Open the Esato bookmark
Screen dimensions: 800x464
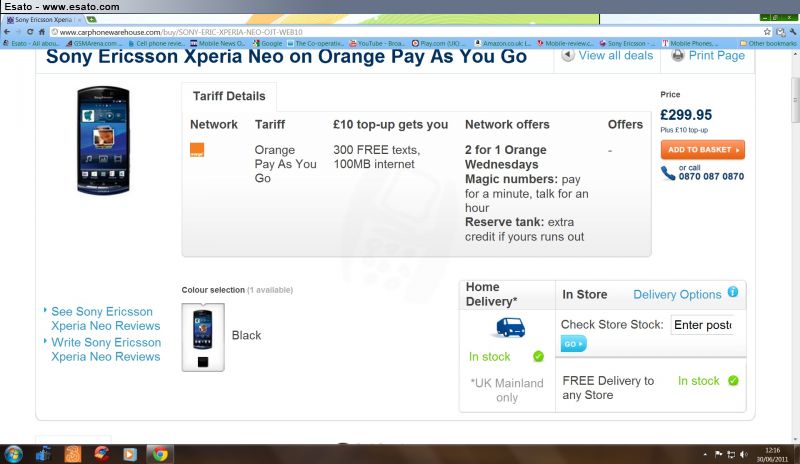[31, 43]
